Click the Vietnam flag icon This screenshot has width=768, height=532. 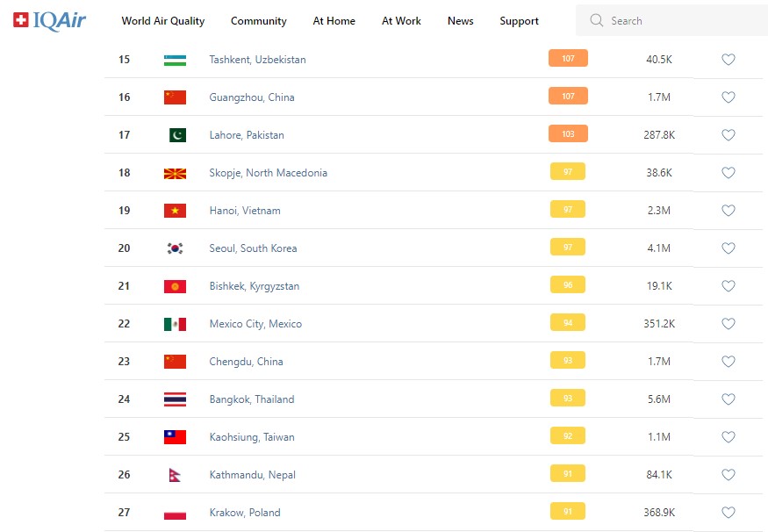(x=175, y=211)
